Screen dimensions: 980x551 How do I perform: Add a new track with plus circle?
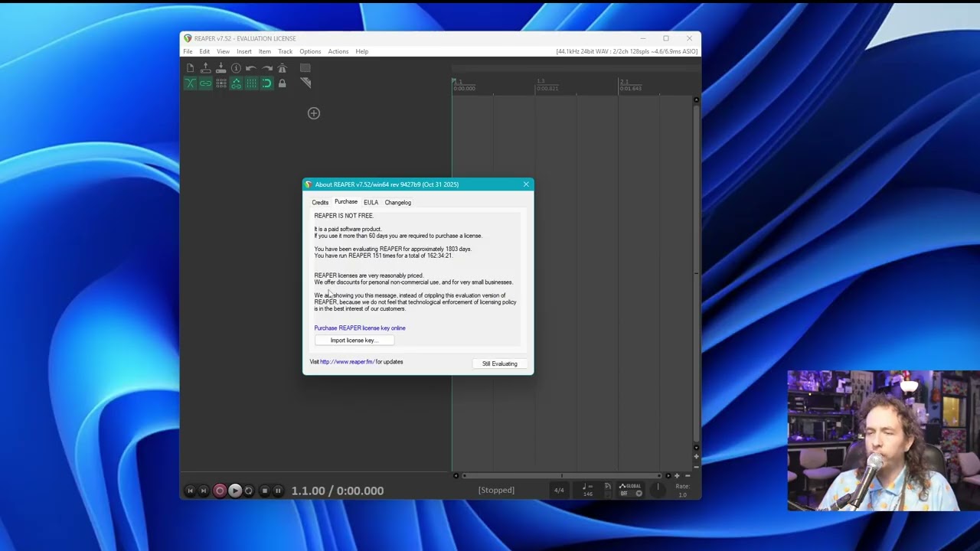(314, 113)
